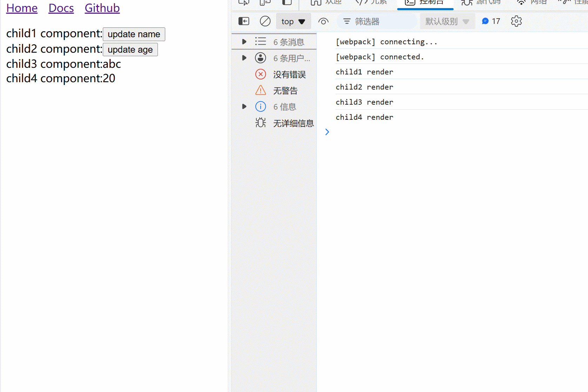Open the Github link
Screen dimensions: 588x392
coord(102,8)
